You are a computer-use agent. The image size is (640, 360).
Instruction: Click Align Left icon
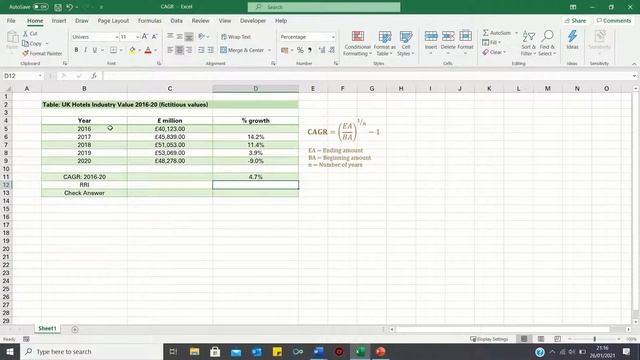[170, 50]
